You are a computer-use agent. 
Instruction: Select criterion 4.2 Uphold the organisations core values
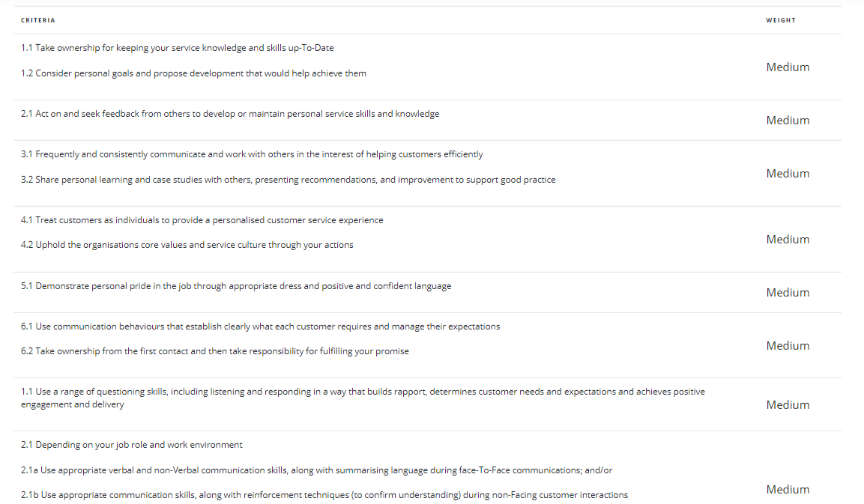pyautogui.click(x=187, y=245)
